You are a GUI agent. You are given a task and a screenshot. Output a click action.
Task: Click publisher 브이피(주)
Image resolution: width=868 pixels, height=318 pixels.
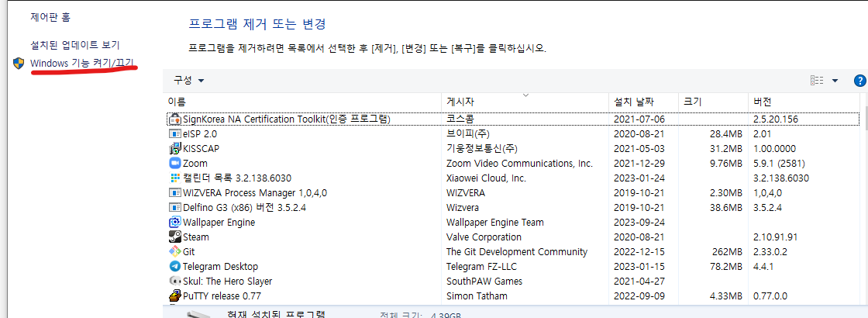pos(468,133)
